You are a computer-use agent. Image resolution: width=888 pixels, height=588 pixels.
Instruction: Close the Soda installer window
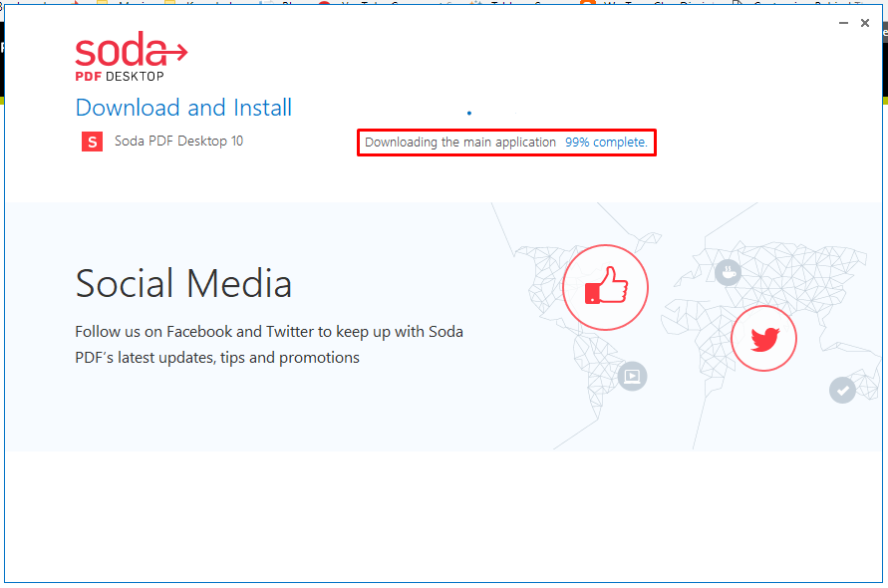pos(865,23)
